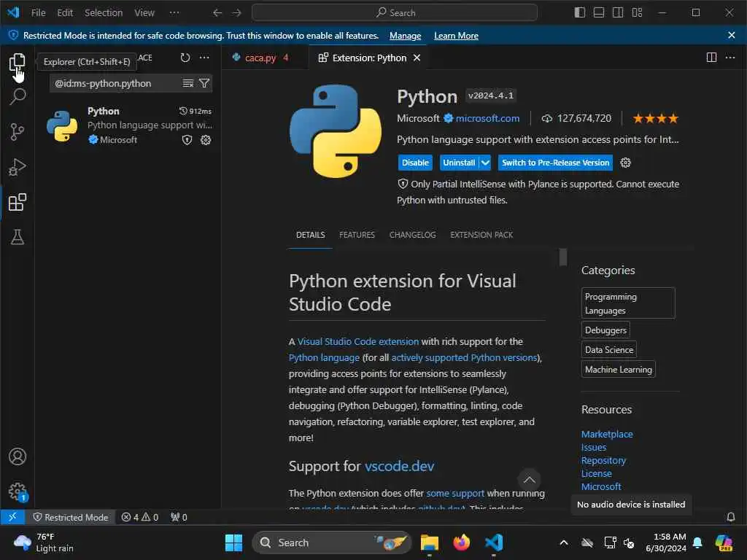
Task: Open the File menu
Action: 38,13
